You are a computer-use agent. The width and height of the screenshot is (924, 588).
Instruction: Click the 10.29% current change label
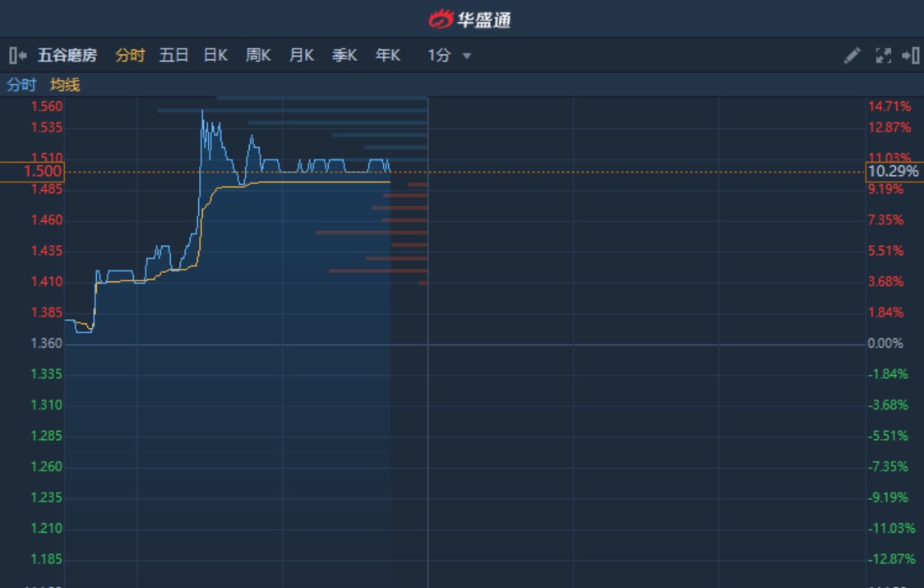coord(894,172)
